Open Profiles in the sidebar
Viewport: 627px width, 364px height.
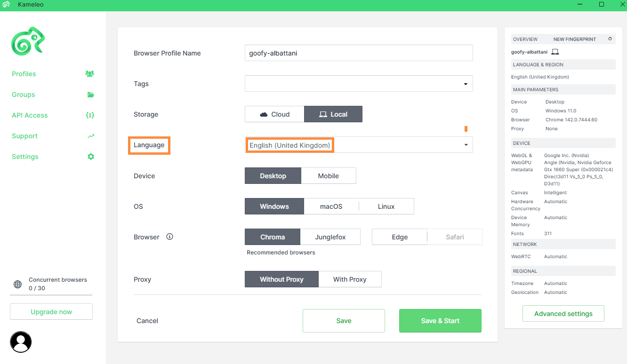[x=24, y=74]
